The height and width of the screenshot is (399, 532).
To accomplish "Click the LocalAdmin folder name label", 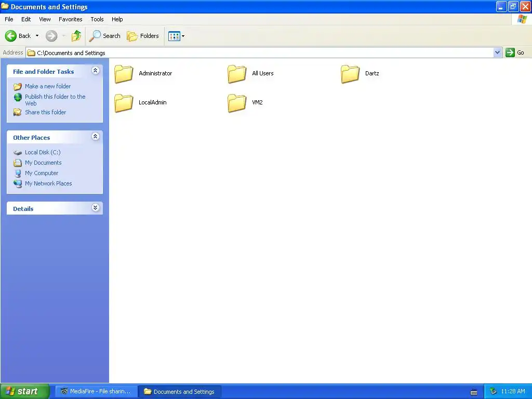I will point(152,102).
